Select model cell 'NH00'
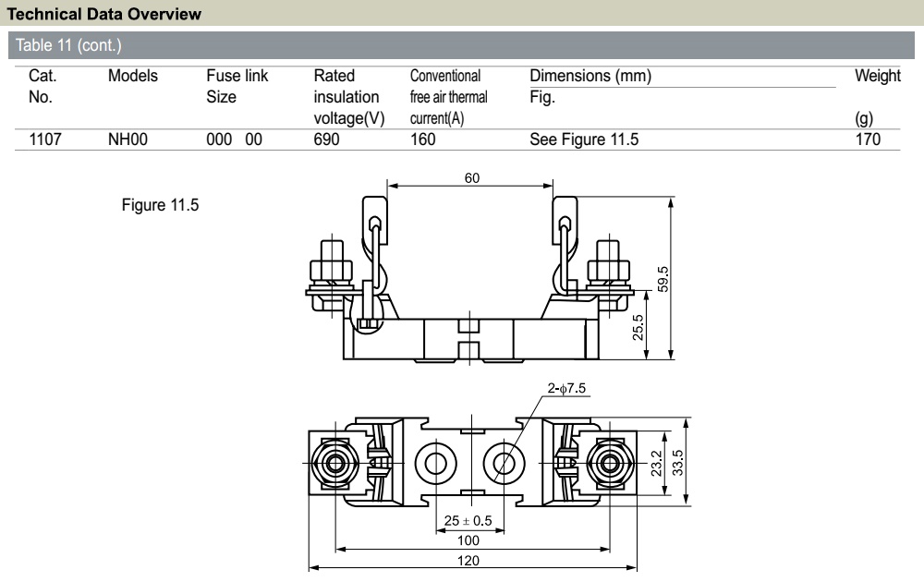 click(x=128, y=139)
